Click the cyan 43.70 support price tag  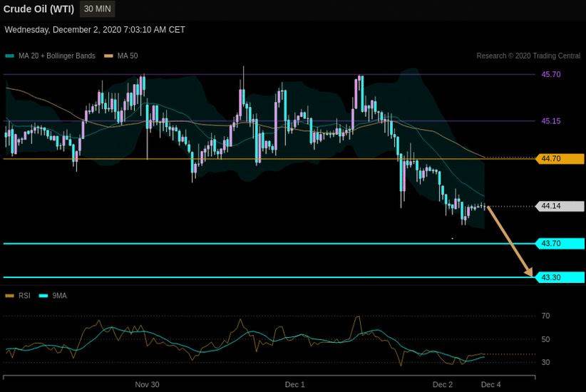pyautogui.click(x=560, y=244)
